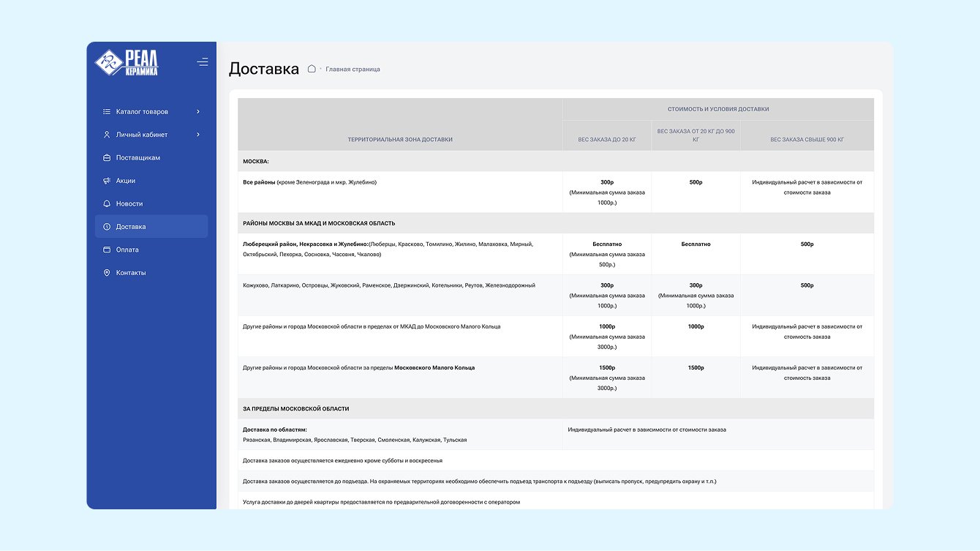Open Личный кабинет menu item
The width and height of the screenshot is (980, 551).
point(151,135)
